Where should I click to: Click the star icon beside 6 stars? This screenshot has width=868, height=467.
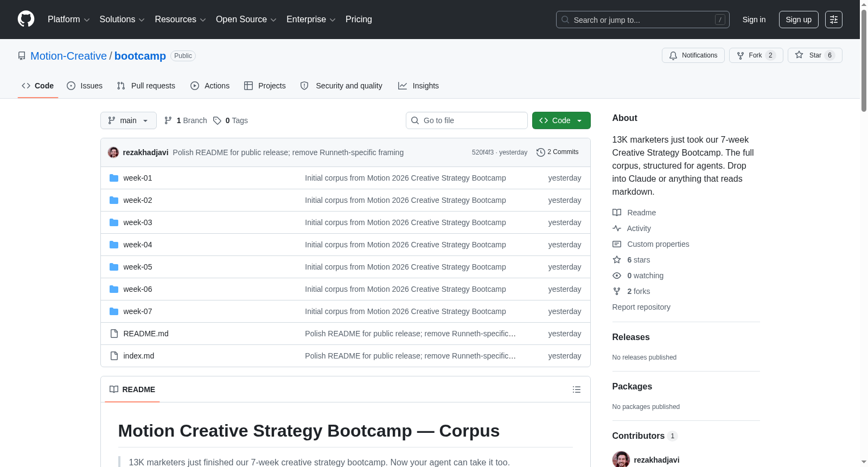point(617,260)
